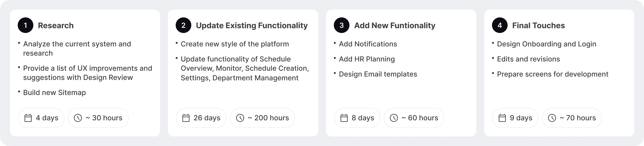Click the number 1 step badge
644x146 pixels.
(x=26, y=25)
